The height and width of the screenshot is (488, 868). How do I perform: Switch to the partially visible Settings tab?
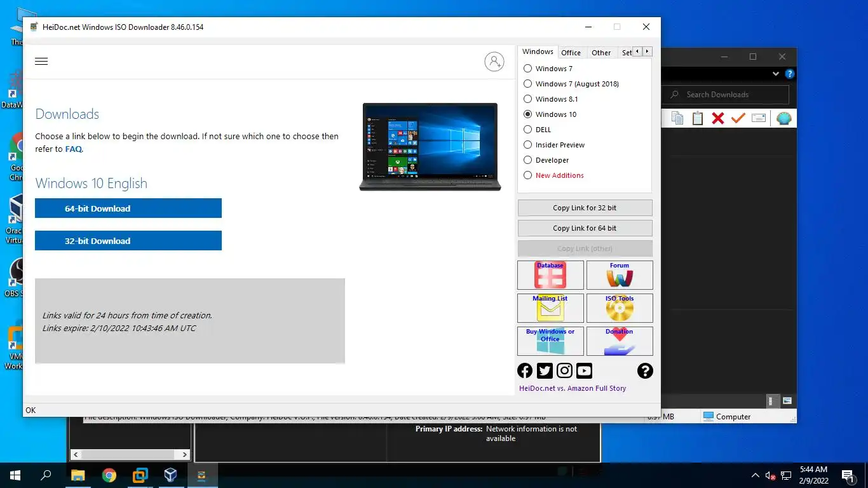pyautogui.click(x=626, y=53)
